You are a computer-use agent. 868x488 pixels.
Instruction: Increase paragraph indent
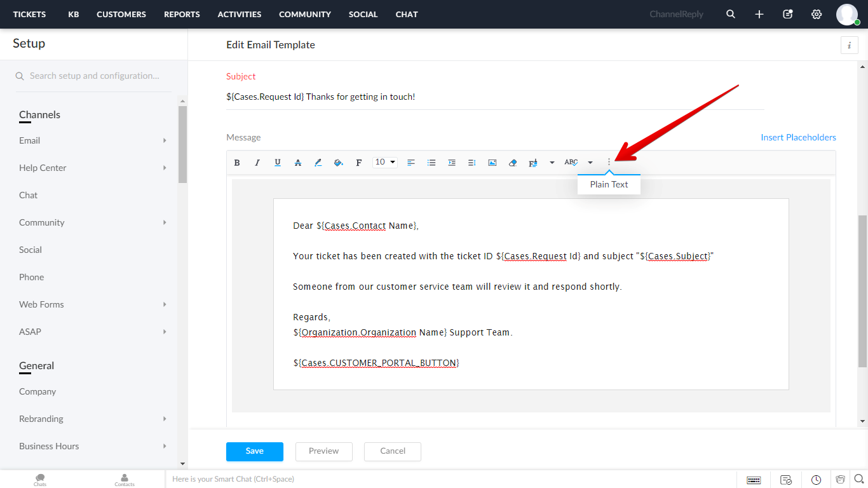coord(452,163)
